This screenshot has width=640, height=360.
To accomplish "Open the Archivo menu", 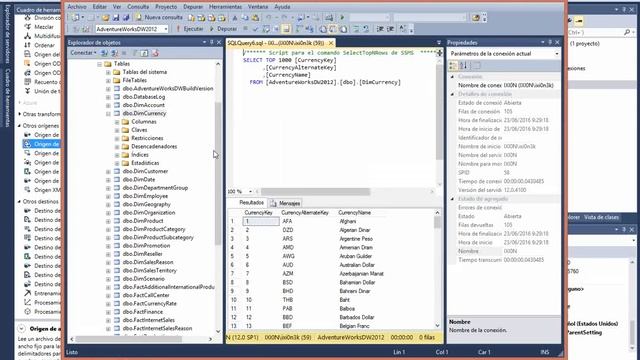I will coord(77,7).
